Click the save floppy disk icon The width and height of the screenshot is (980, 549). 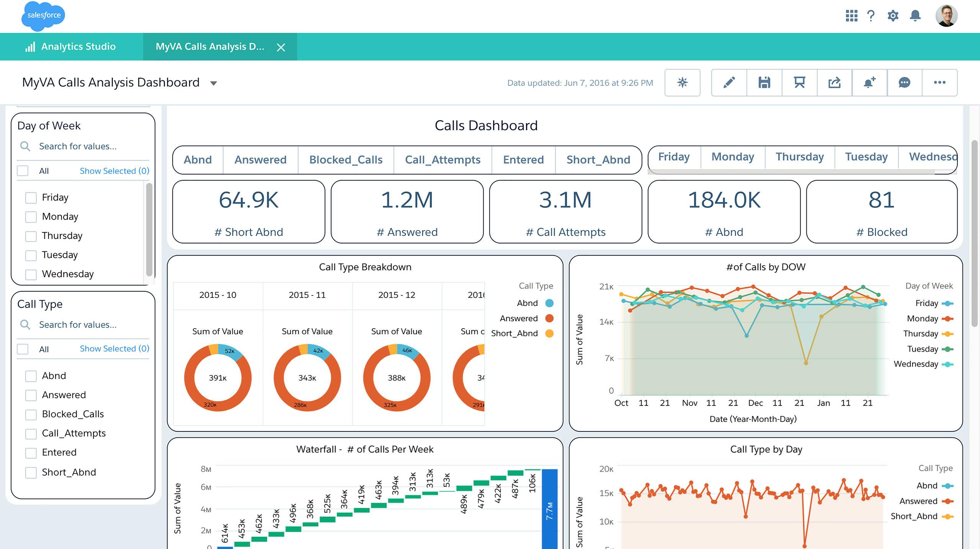[x=764, y=82]
